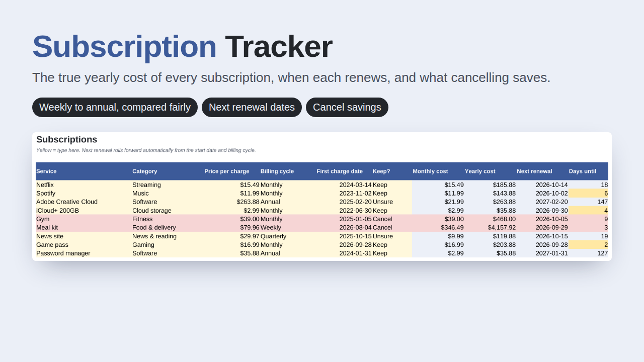Click the 'Next renewal dates' pill
The height and width of the screenshot is (362, 644).
tap(252, 107)
